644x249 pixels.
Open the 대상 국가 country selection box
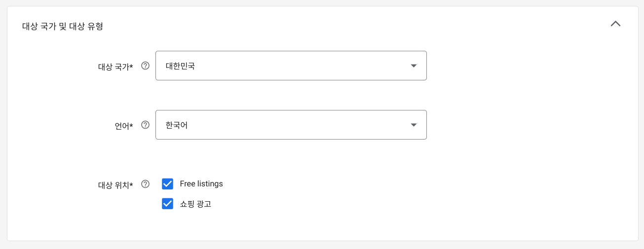[x=291, y=66]
